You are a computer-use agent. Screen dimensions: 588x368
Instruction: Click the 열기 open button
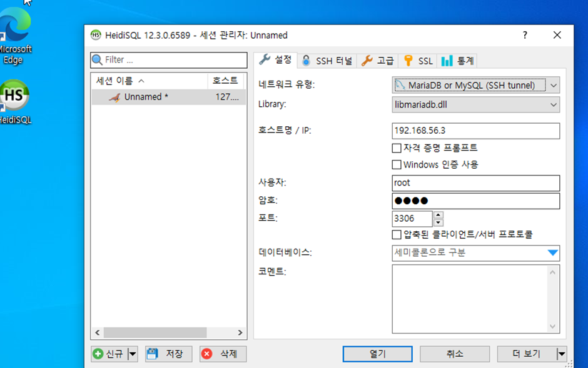[x=377, y=354]
